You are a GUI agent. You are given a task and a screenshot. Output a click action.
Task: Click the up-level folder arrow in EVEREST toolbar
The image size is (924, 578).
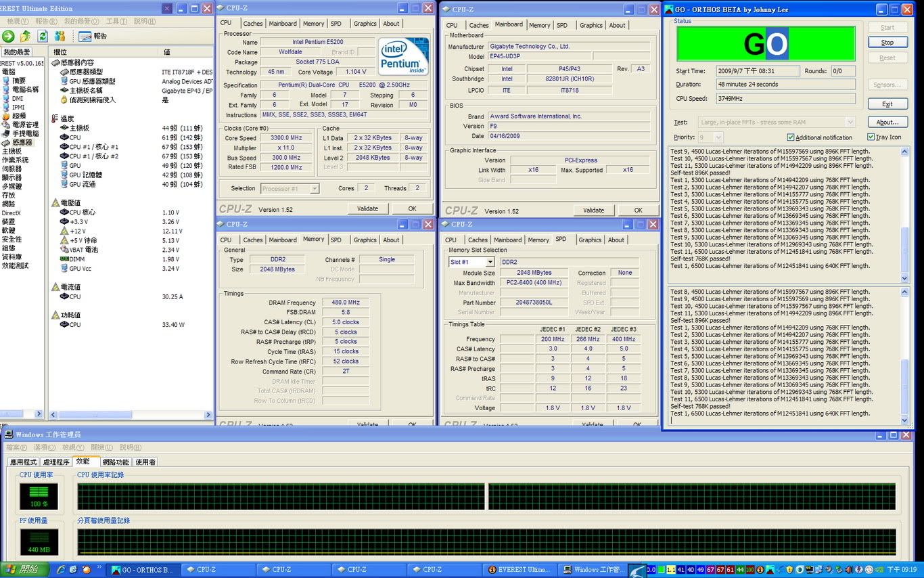coord(25,36)
